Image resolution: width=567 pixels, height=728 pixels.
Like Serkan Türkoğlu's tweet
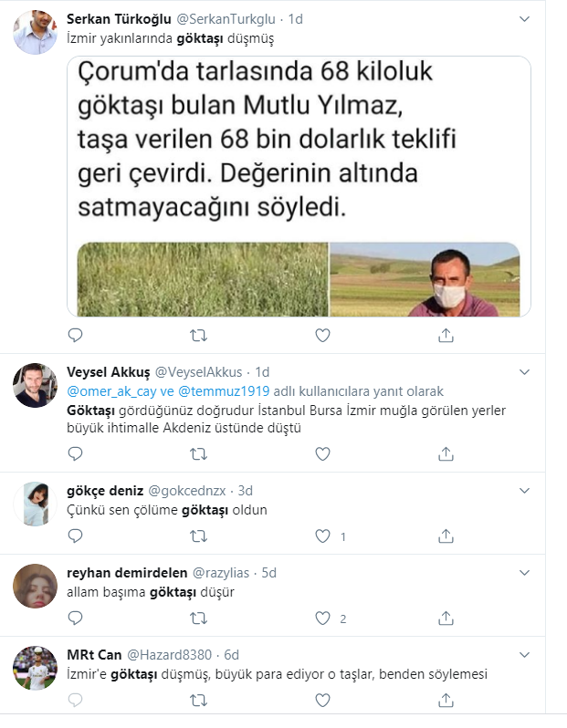321,336
